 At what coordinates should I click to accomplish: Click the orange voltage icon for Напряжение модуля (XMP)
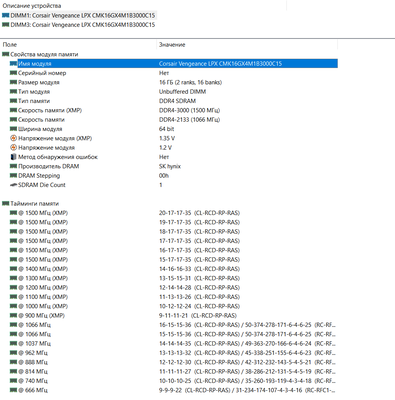click(13, 138)
